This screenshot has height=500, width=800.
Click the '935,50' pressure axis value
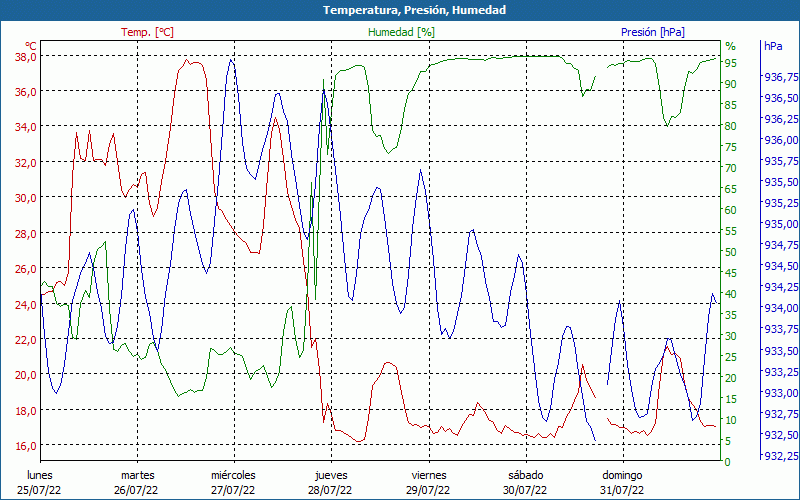click(x=781, y=182)
